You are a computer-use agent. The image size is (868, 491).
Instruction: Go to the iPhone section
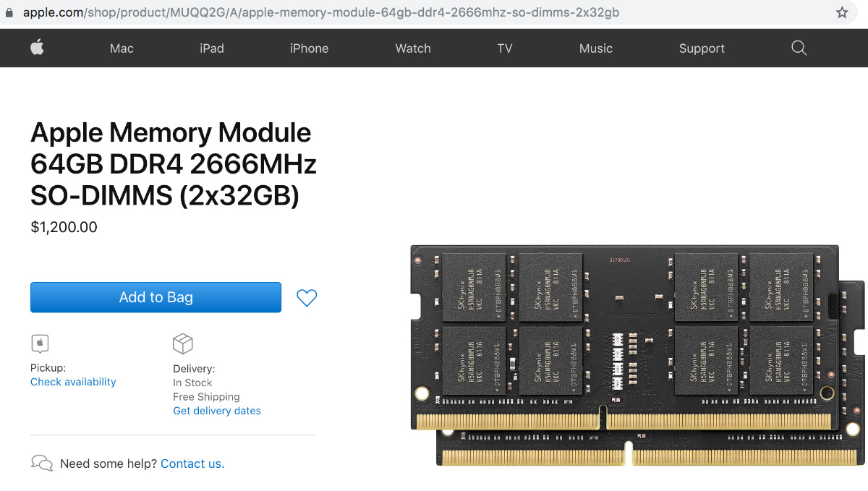point(309,48)
